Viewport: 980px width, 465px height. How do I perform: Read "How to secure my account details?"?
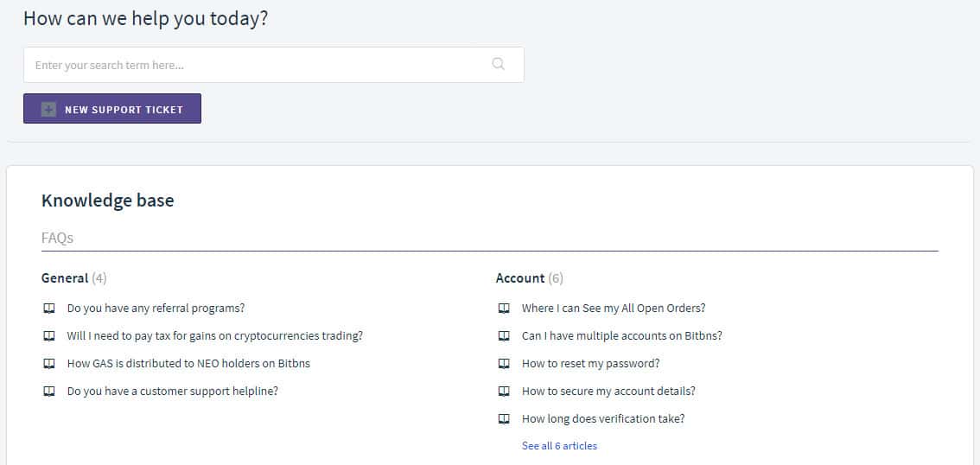pyautogui.click(x=608, y=392)
